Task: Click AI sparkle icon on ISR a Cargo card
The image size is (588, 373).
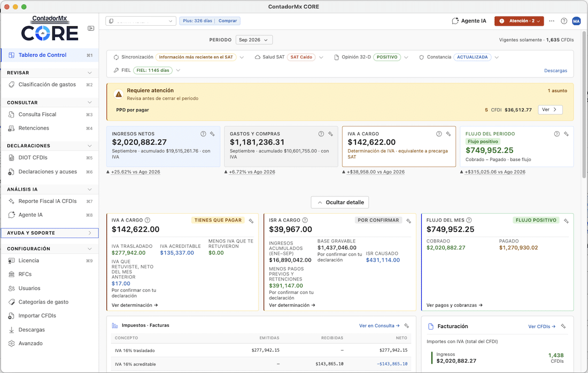Action: tap(409, 221)
